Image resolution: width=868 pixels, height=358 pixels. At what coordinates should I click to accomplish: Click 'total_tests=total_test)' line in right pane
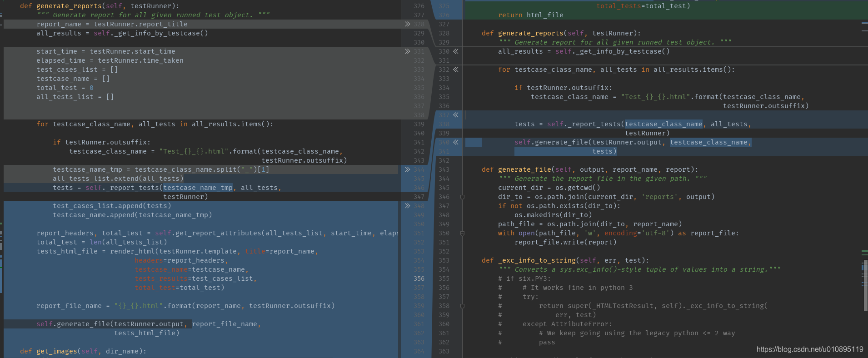[643, 6]
